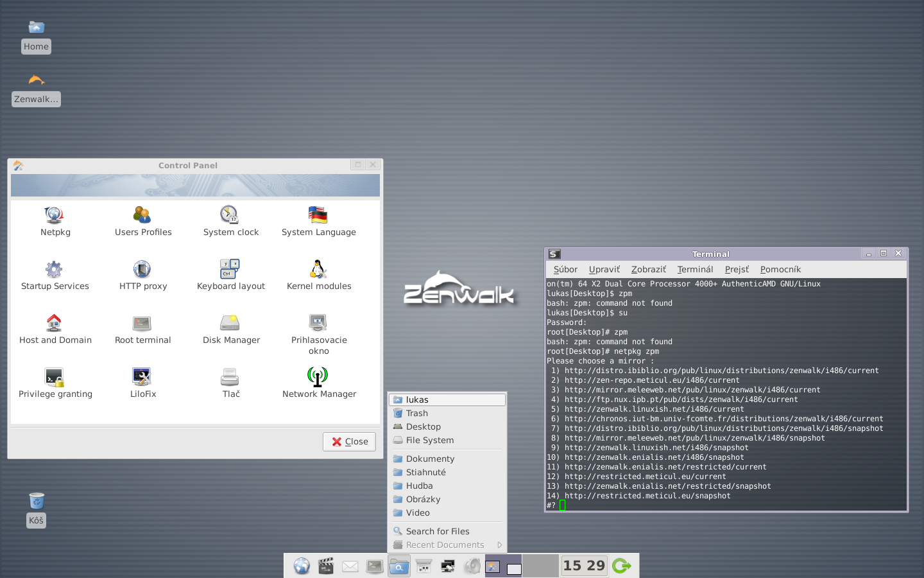Image resolution: width=924 pixels, height=578 pixels.
Task: Open the Disk Manager icon
Action: click(x=230, y=323)
